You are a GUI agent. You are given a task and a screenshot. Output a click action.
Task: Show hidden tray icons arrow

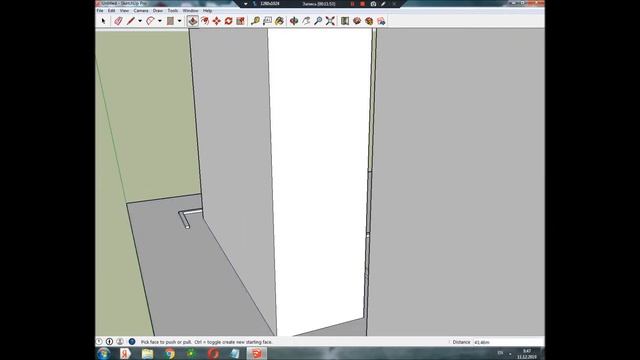[510, 353]
